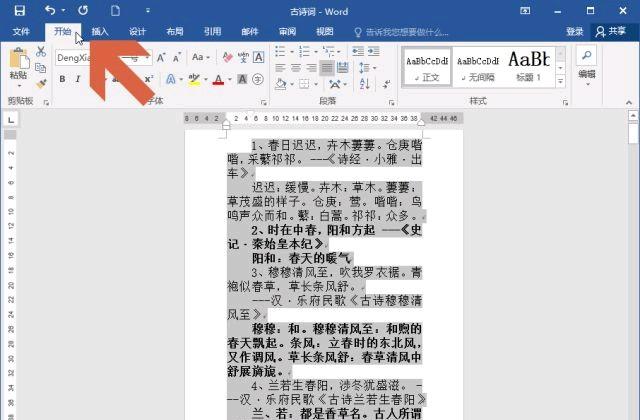Click the 共享 share button

click(611, 31)
